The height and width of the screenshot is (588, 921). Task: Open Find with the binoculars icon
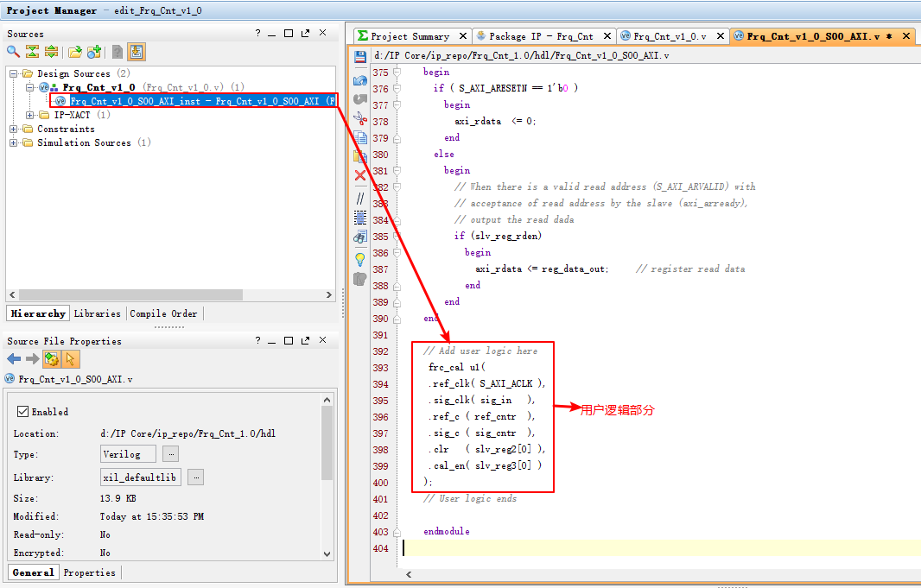pyautogui.click(x=360, y=237)
